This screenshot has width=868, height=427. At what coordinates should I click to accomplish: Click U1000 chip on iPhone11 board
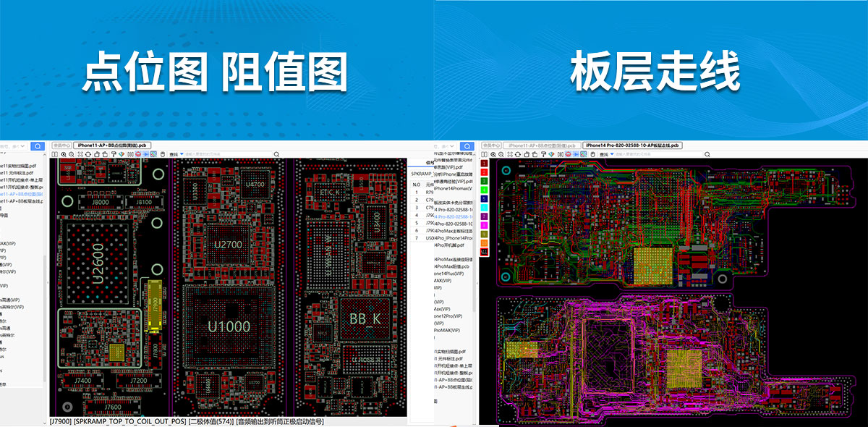pyautogui.click(x=230, y=326)
